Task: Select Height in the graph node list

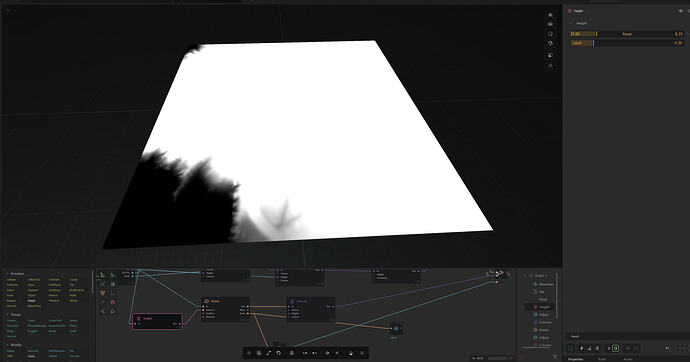Action: click(541, 307)
